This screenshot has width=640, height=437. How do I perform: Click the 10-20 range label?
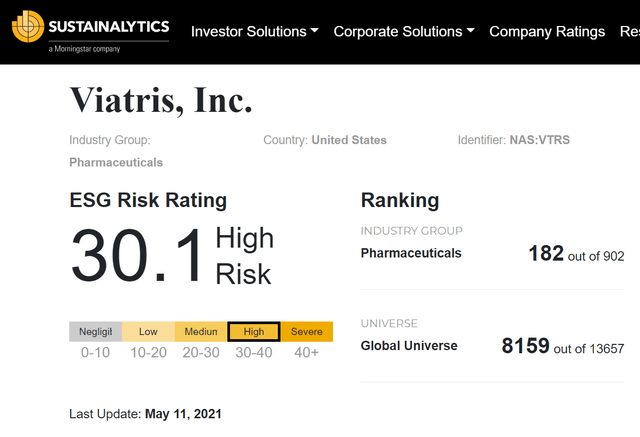[148, 352]
